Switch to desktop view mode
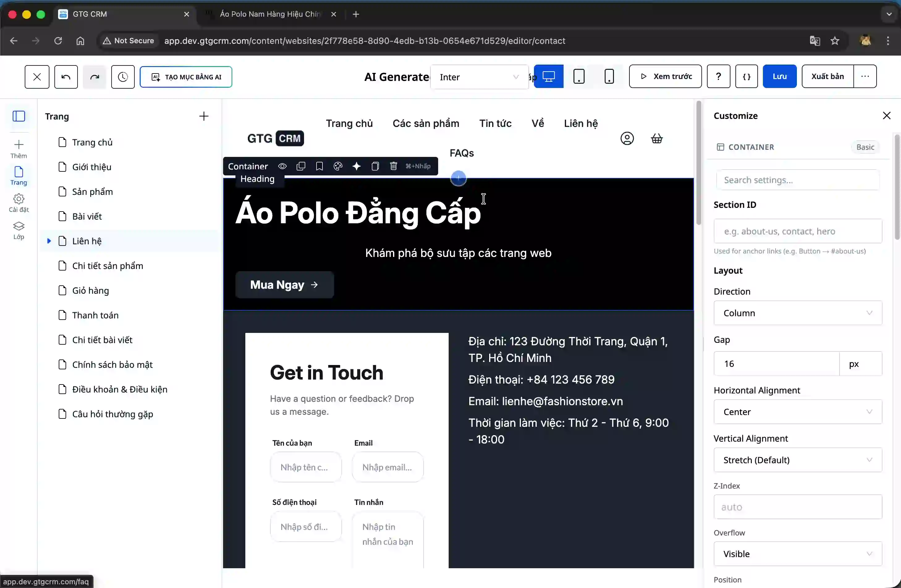The width and height of the screenshot is (901, 588). pos(548,76)
